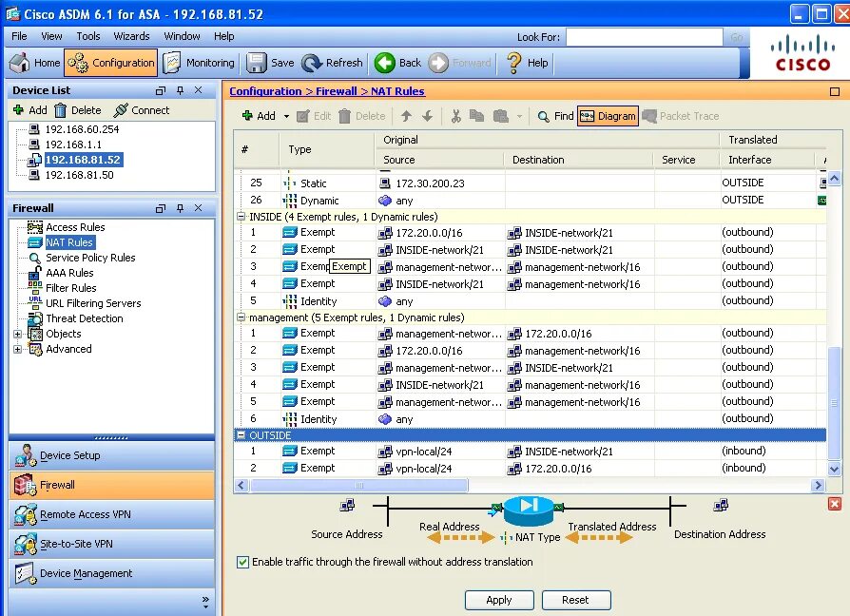The image size is (850, 616).
Task: Open the Wizards menu
Action: pyautogui.click(x=131, y=36)
